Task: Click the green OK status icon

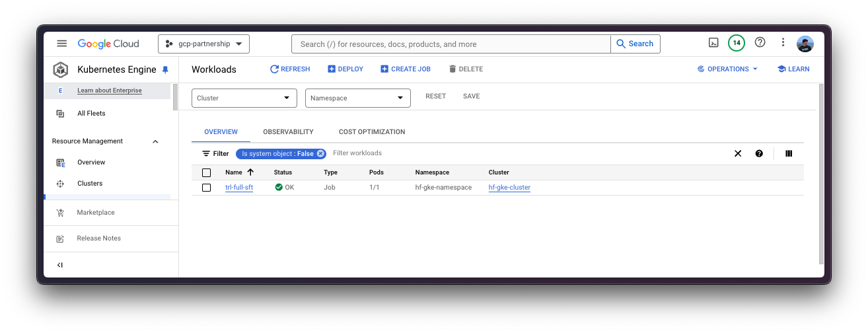Action: point(279,188)
